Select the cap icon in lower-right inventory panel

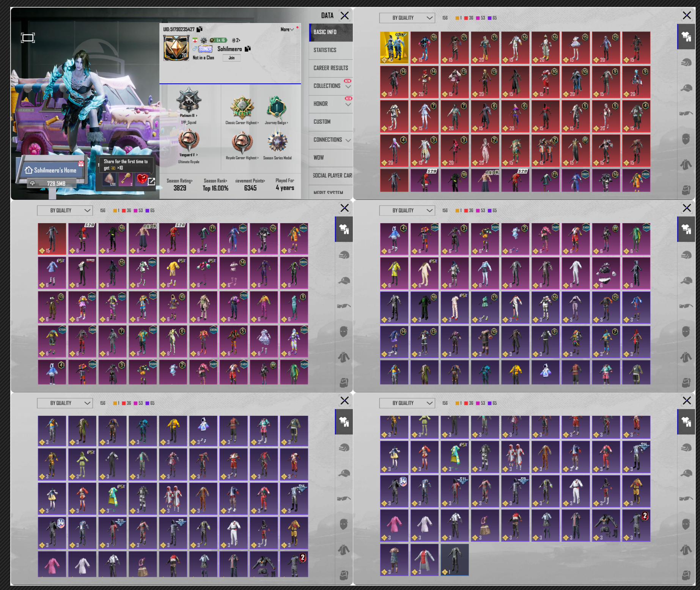686,474
